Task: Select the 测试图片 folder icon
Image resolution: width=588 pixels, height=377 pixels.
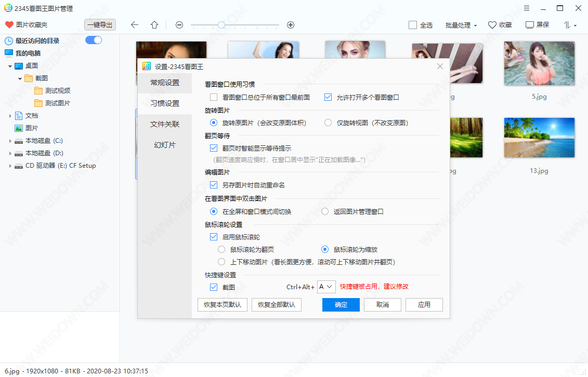Action: (38, 103)
